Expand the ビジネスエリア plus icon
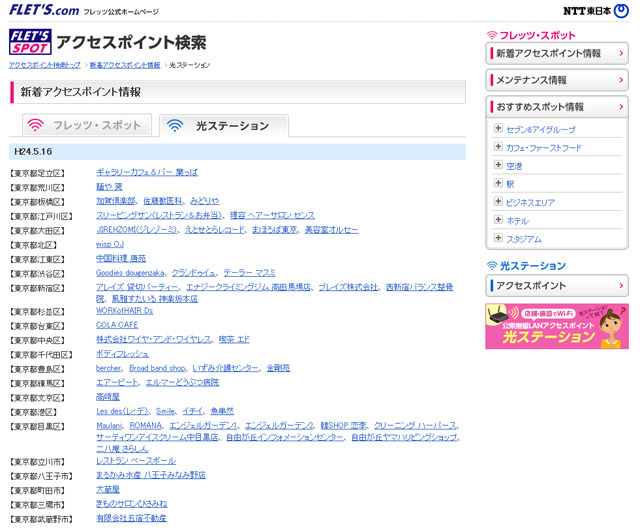Screen dimensions: 640x530 pos(498,201)
